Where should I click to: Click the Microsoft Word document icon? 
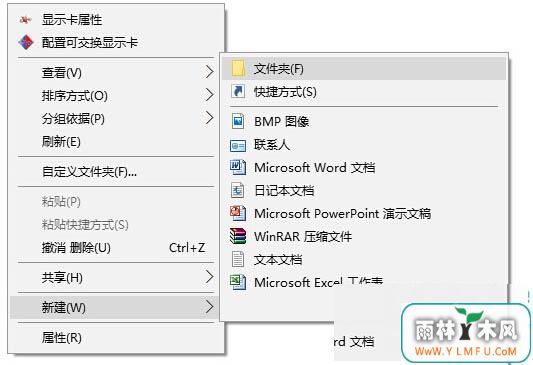(238, 167)
